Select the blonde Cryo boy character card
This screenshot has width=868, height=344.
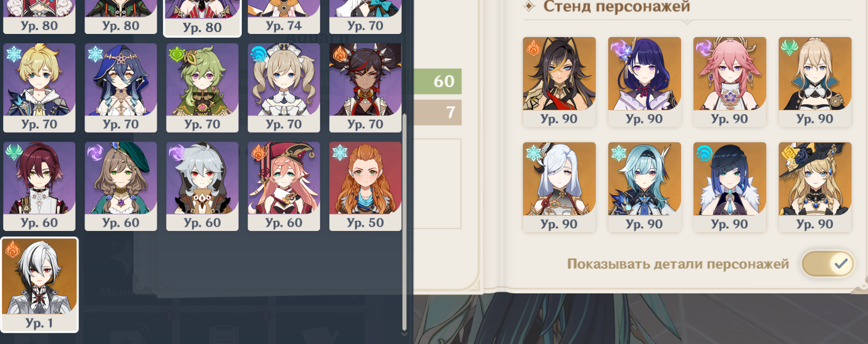39,88
